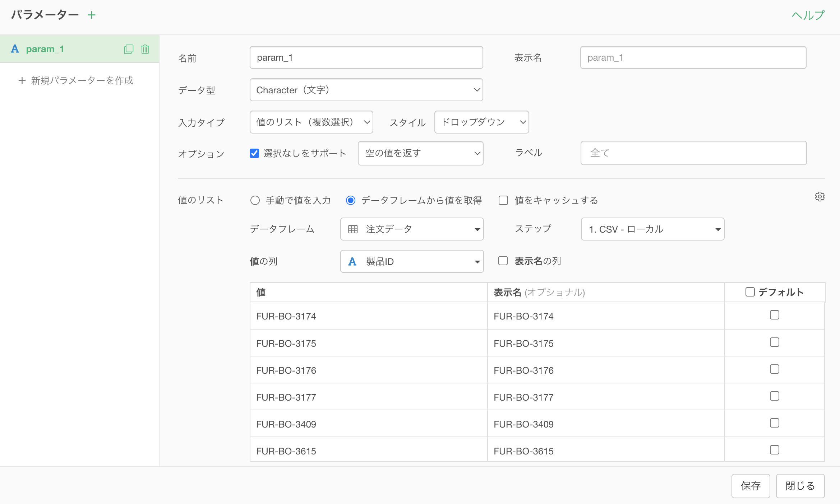Enable 値をキャッシュする checkbox
840x504 pixels.
pyautogui.click(x=503, y=200)
